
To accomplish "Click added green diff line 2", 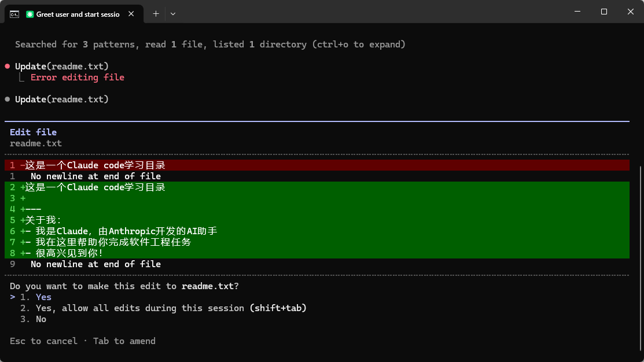I will [x=317, y=187].
